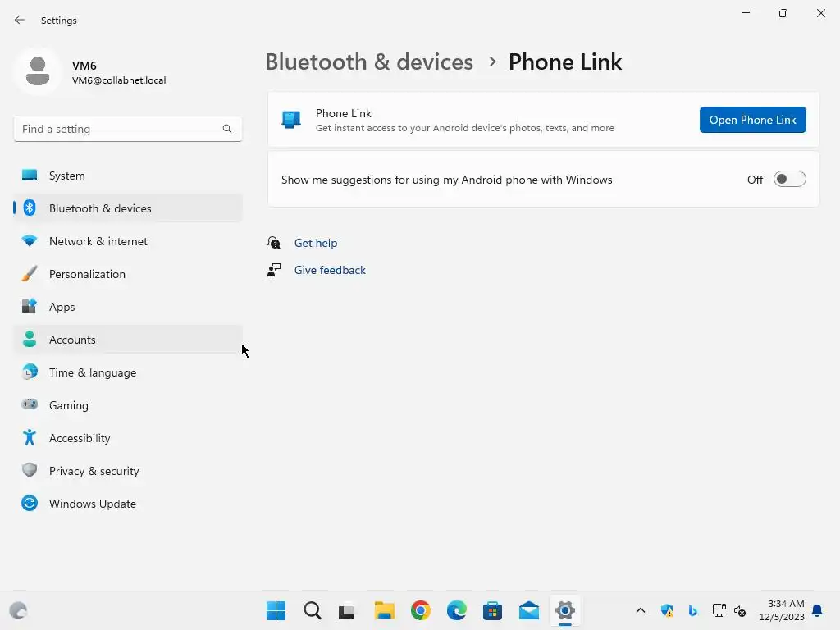Open Time & language settings
This screenshot has height=630, width=840.
point(128,372)
